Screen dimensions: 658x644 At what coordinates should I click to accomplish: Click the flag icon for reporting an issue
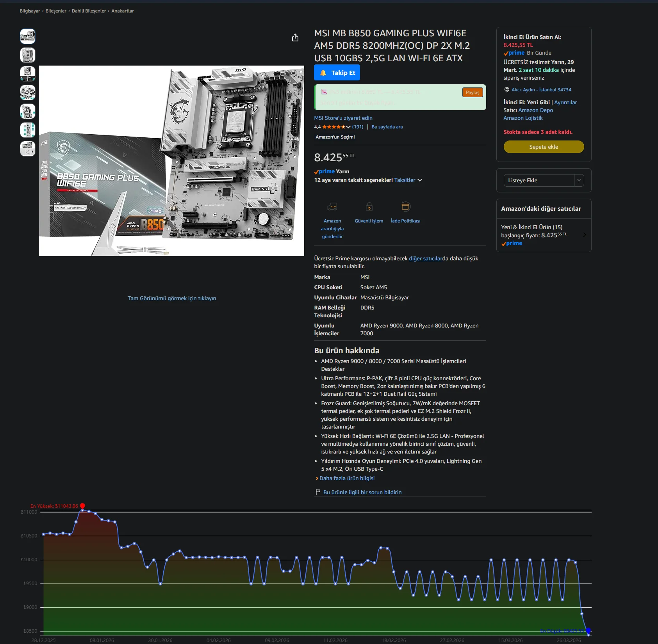click(x=318, y=492)
